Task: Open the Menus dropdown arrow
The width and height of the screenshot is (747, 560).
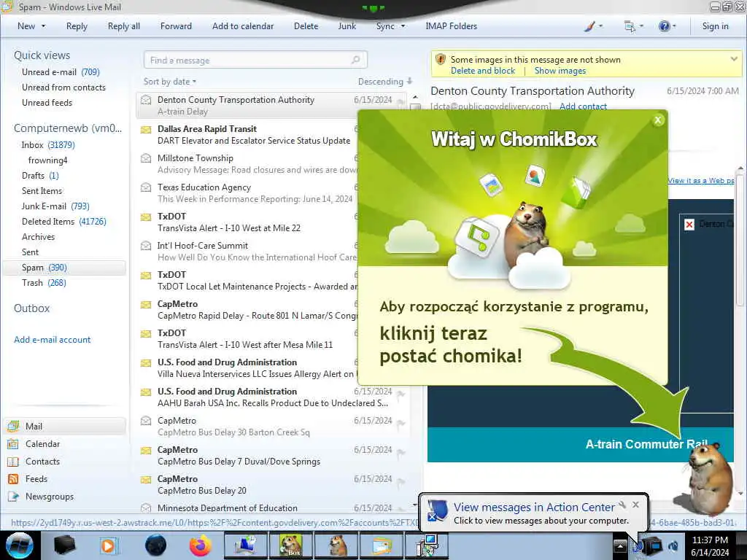Action: click(641, 26)
